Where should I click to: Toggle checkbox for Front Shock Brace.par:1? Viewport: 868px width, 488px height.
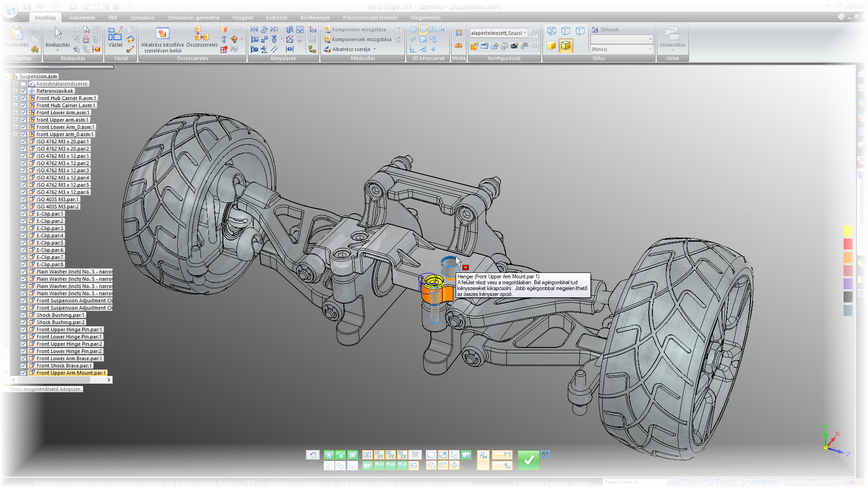(23, 366)
